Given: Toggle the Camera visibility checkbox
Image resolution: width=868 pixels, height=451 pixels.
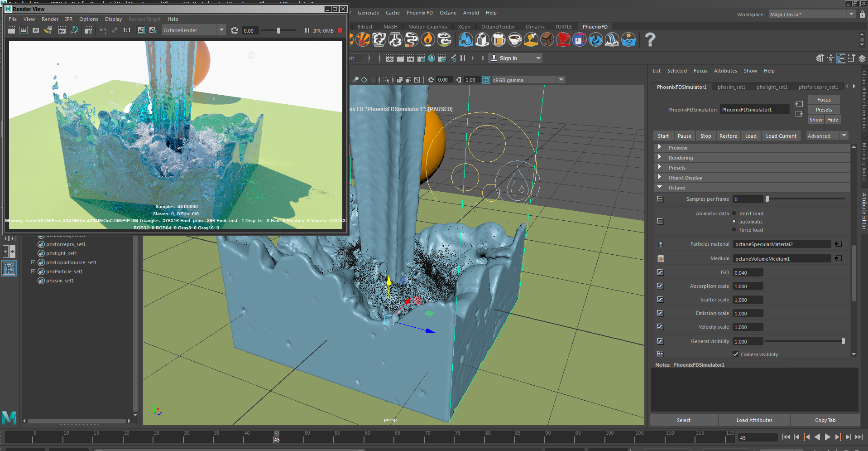Looking at the screenshot, I should [736, 354].
